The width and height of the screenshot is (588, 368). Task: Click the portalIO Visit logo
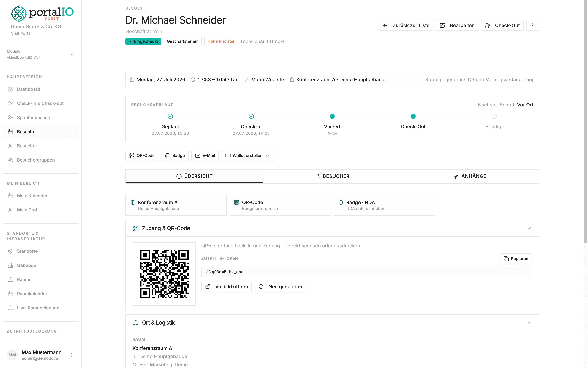[x=42, y=13]
